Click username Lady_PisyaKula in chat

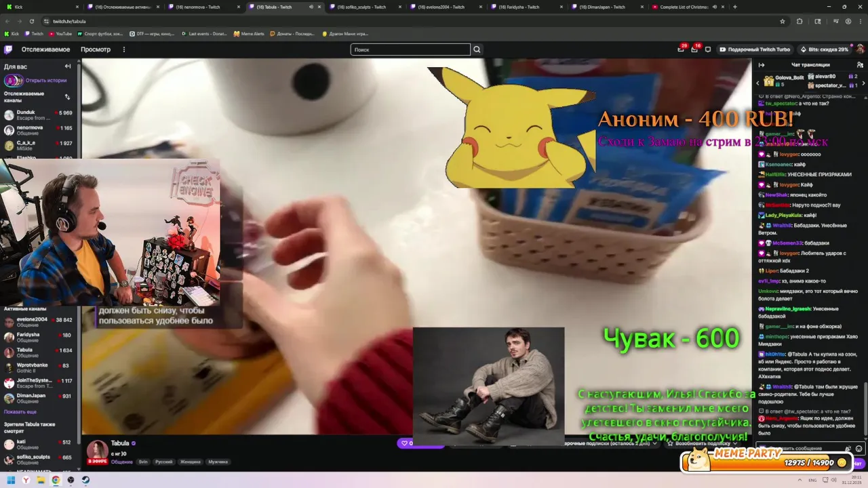coord(785,215)
